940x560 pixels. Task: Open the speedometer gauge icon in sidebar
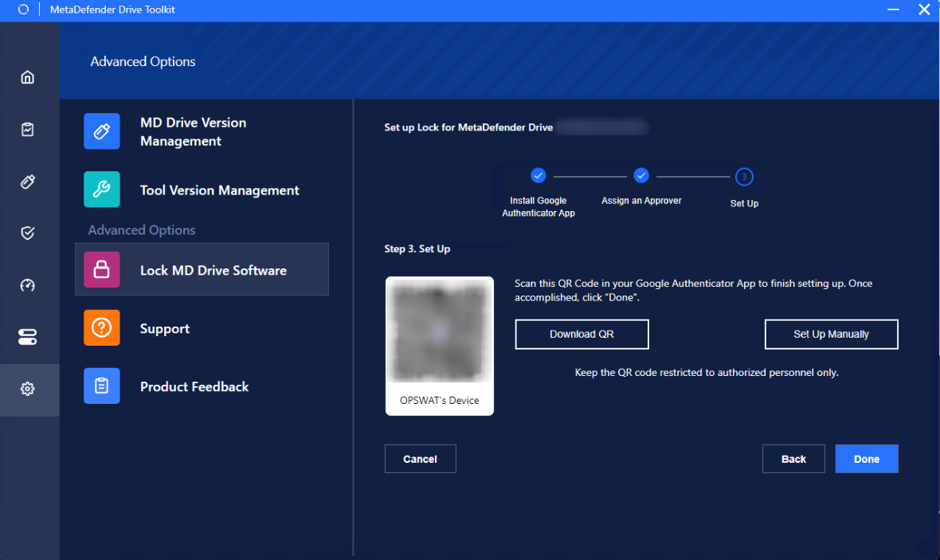click(28, 285)
